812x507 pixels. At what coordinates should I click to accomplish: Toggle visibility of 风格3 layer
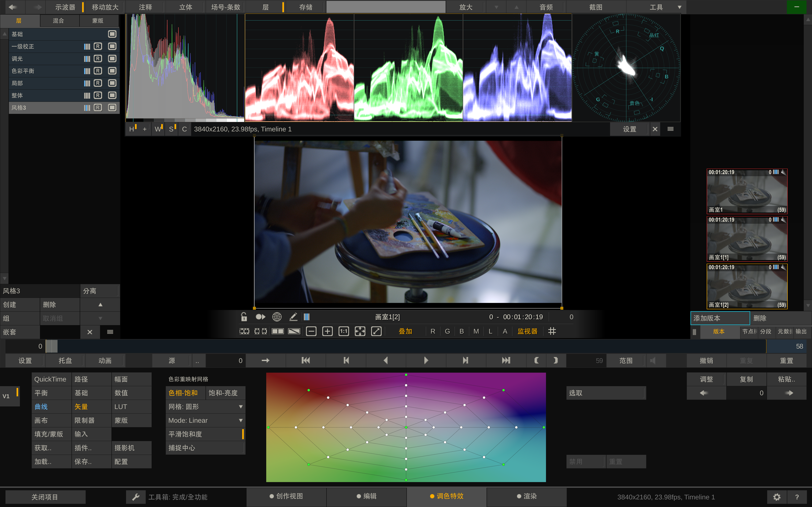pos(112,108)
